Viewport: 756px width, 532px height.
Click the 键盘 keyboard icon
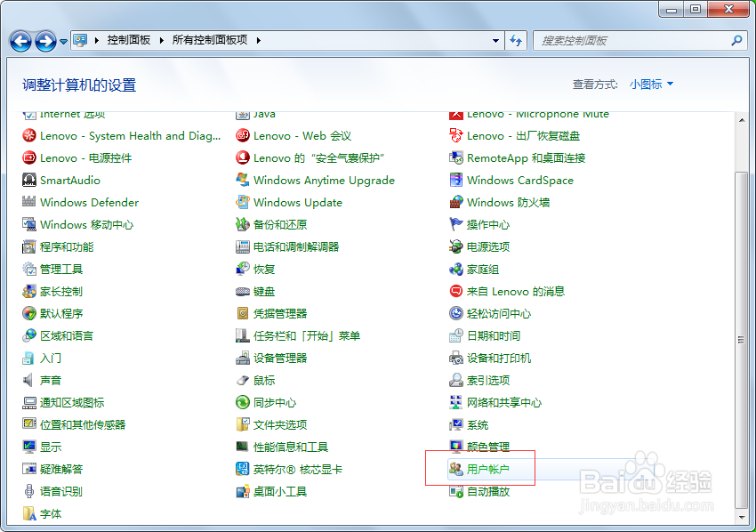[x=243, y=291]
